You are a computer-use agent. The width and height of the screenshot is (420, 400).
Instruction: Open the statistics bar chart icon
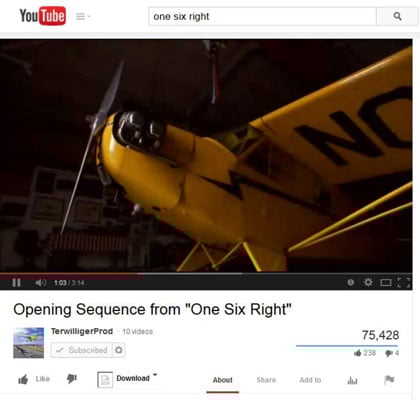352,380
